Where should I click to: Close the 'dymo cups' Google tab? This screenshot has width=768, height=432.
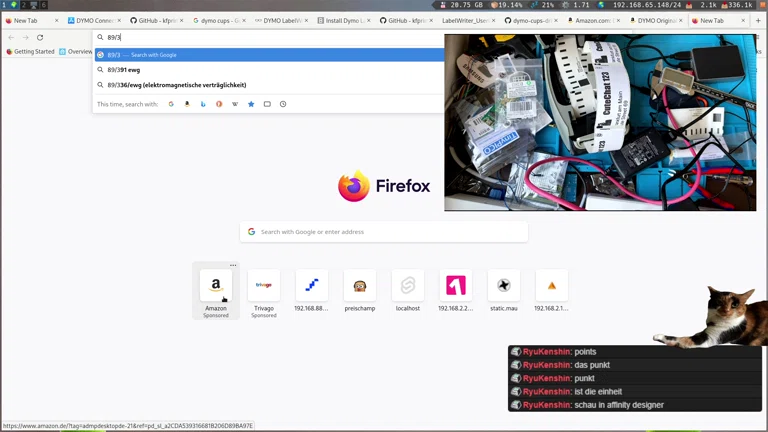pos(244,21)
